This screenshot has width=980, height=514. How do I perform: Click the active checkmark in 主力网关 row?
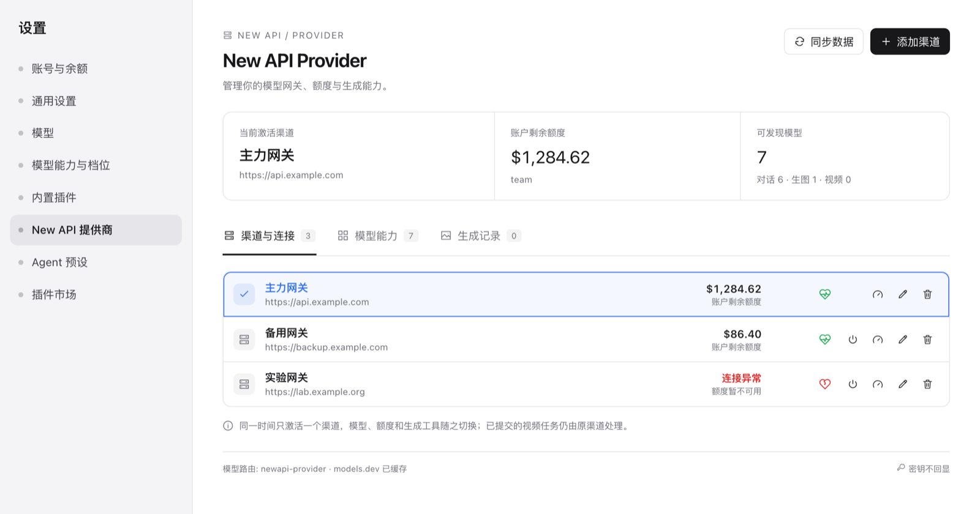244,294
